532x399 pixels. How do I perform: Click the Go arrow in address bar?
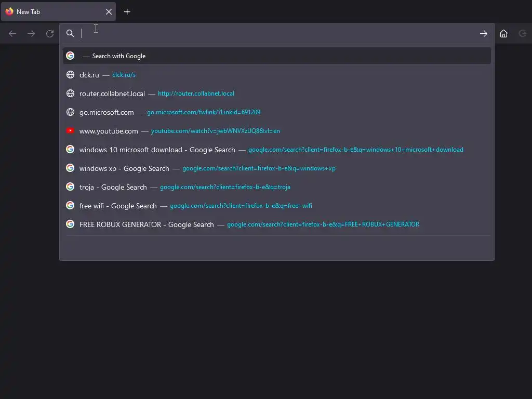[484, 34]
